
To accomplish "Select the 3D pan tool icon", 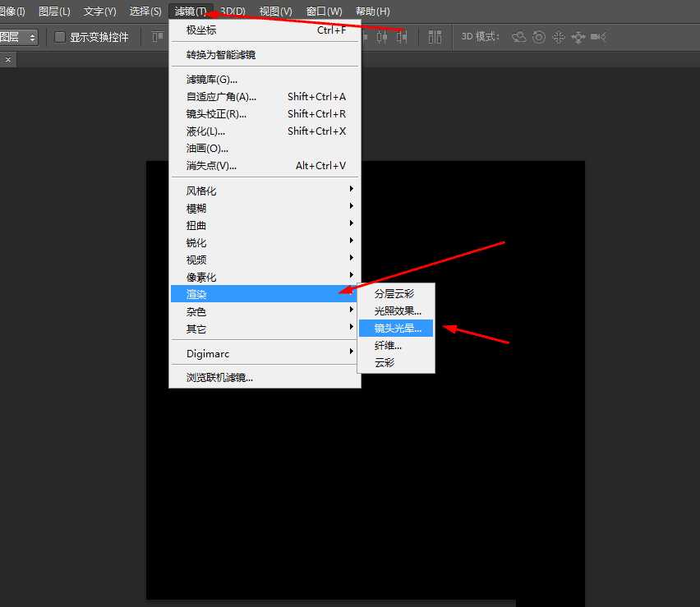I will pos(559,37).
